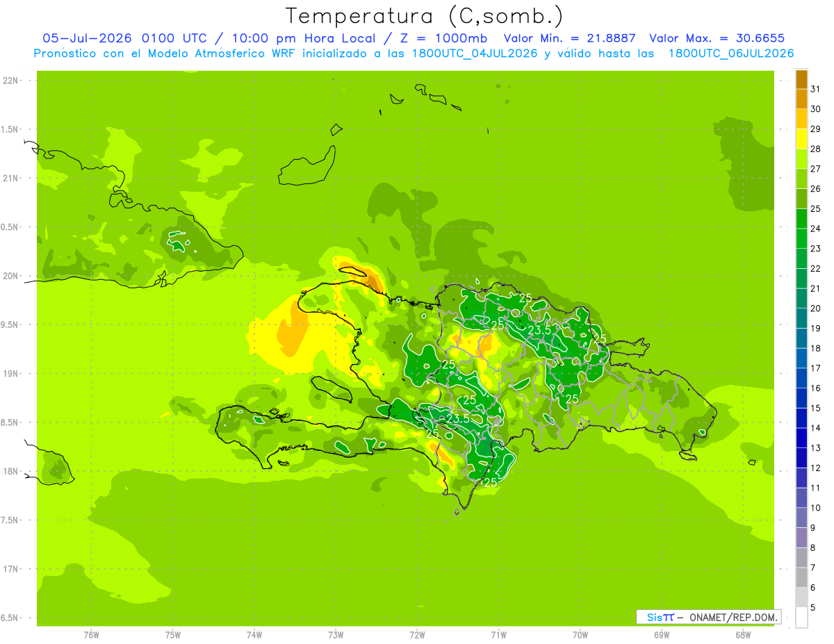Screen dimensions: 834x644
Task: Click the teal legend swatch between 19 and 20
Action: 801,318
